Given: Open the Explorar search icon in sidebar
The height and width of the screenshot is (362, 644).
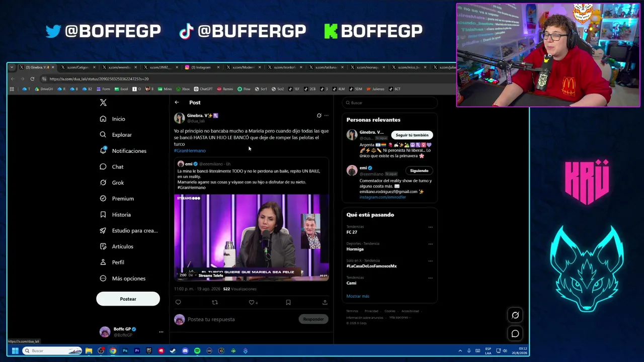Looking at the screenshot, I should tap(103, 135).
